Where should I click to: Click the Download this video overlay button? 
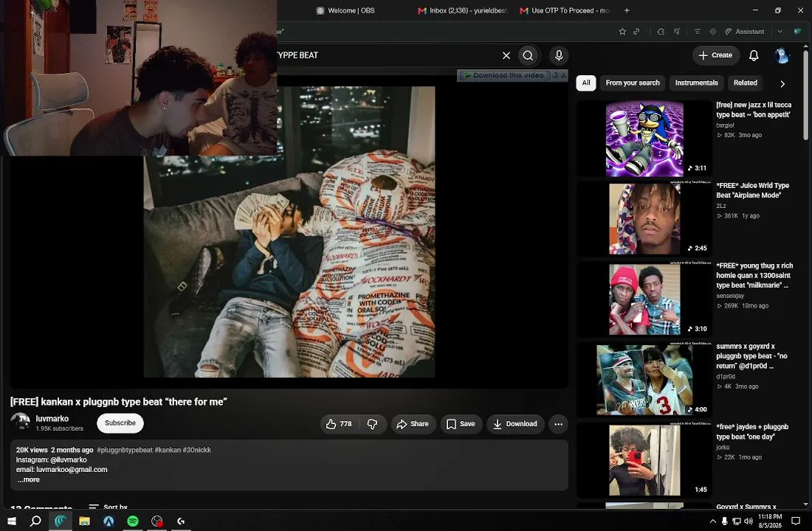pos(504,75)
